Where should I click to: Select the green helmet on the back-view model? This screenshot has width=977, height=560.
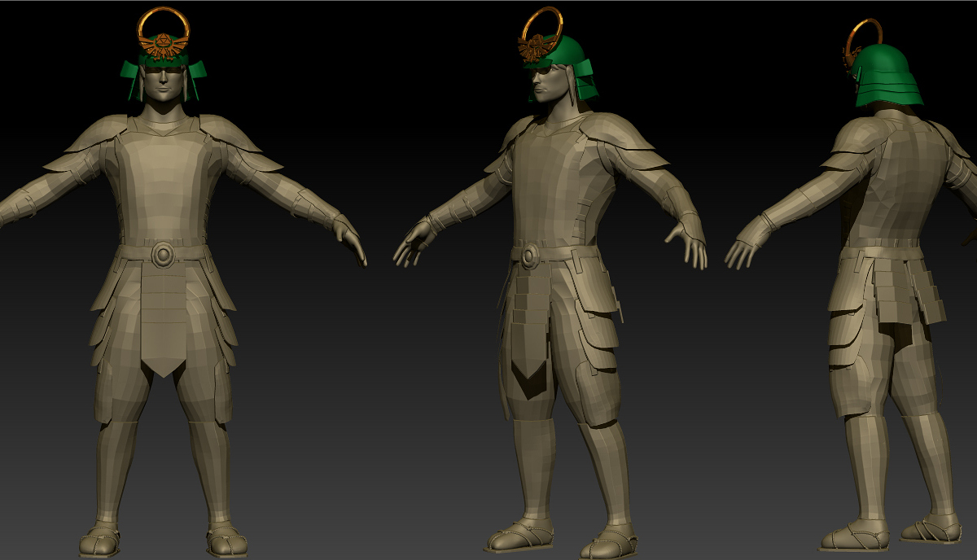pyautogui.click(x=888, y=76)
